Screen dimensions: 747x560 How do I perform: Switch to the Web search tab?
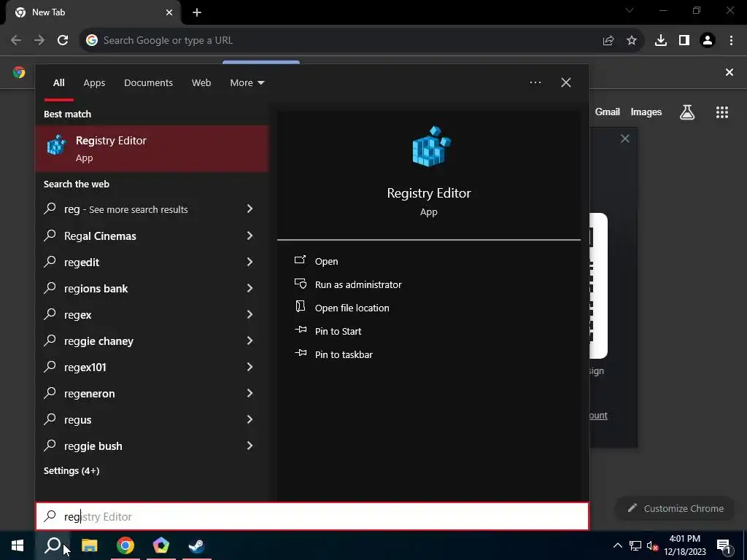tap(201, 83)
